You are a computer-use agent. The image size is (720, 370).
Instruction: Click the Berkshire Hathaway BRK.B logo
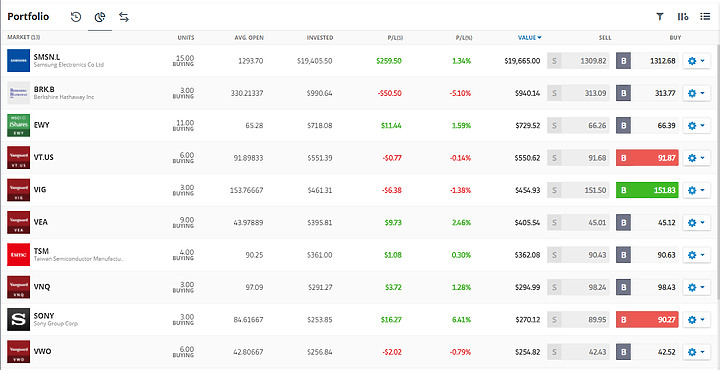coord(18,93)
